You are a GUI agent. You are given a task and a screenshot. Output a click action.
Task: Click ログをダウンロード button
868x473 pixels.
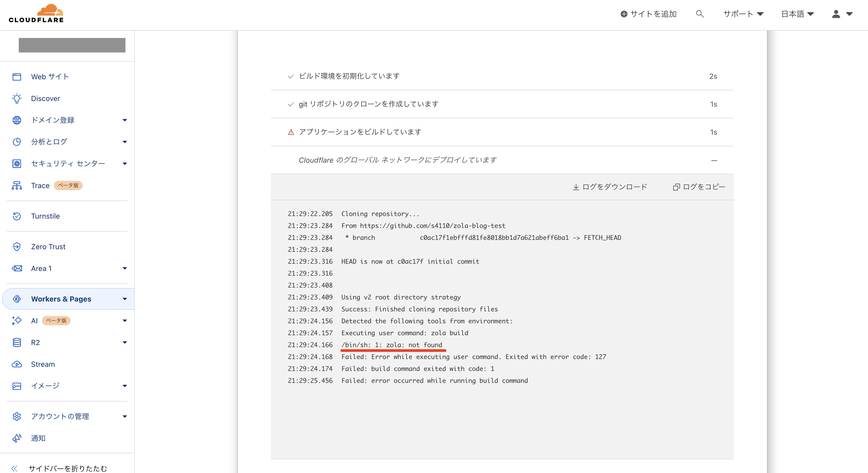610,187
